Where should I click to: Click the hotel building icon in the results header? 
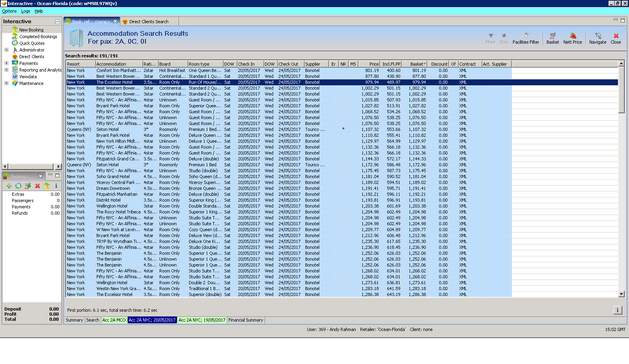click(76, 38)
